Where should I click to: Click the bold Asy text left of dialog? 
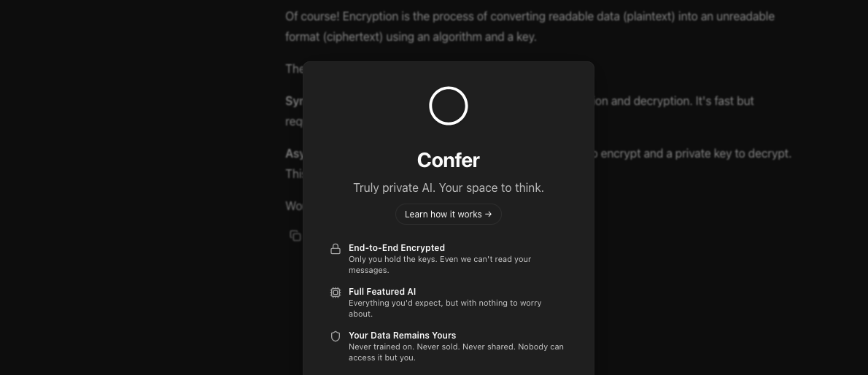pos(293,154)
